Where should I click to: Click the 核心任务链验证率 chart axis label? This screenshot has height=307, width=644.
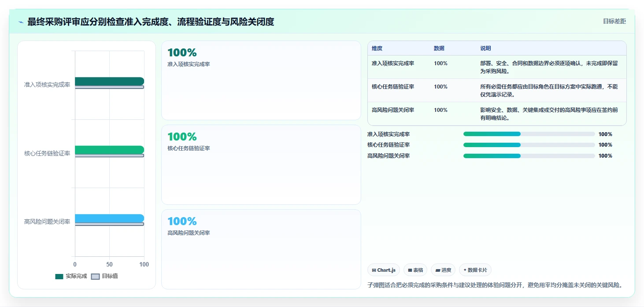pyautogui.click(x=47, y=153)
